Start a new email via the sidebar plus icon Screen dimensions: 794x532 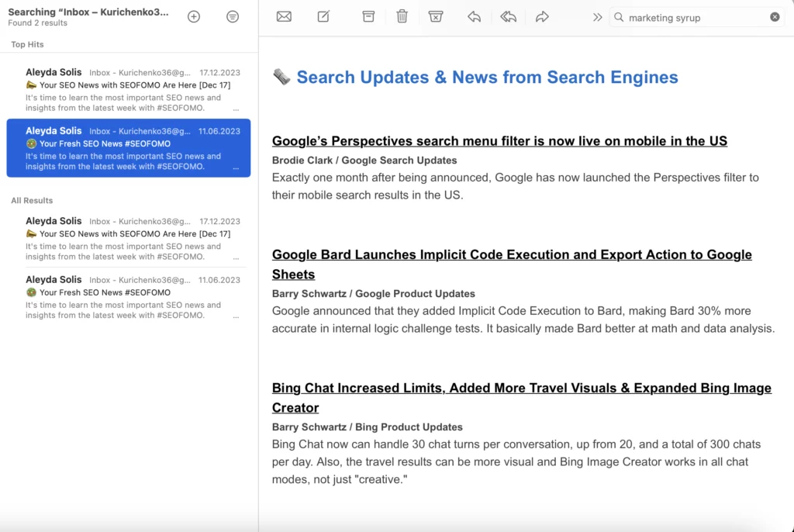194,16
